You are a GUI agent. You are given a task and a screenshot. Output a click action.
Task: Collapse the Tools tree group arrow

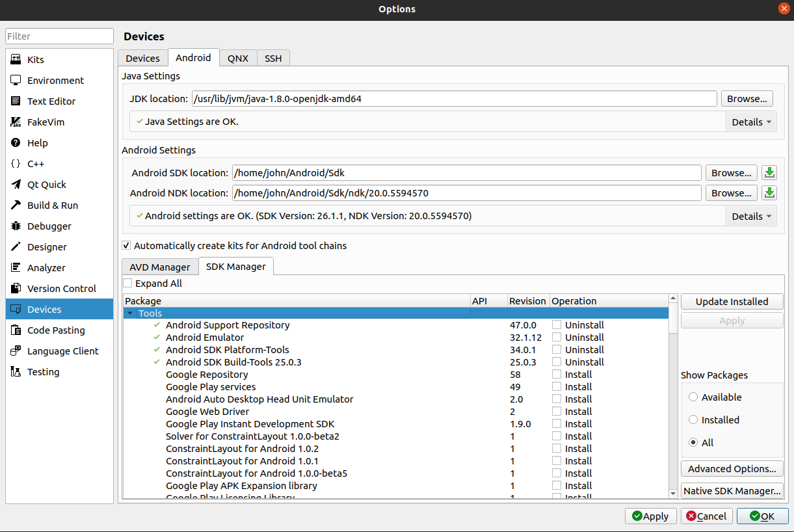tap(131, 313)
